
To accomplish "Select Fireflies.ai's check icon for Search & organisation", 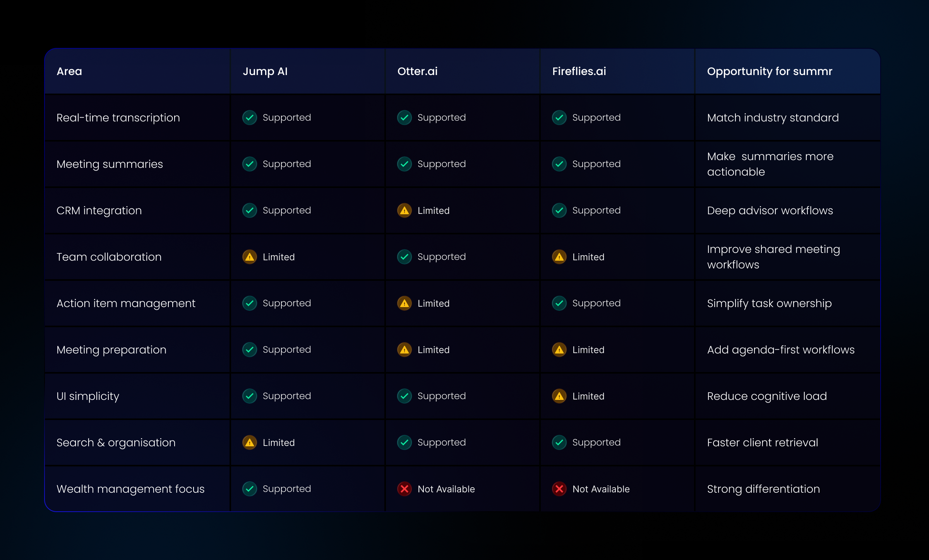I will 559,442.
